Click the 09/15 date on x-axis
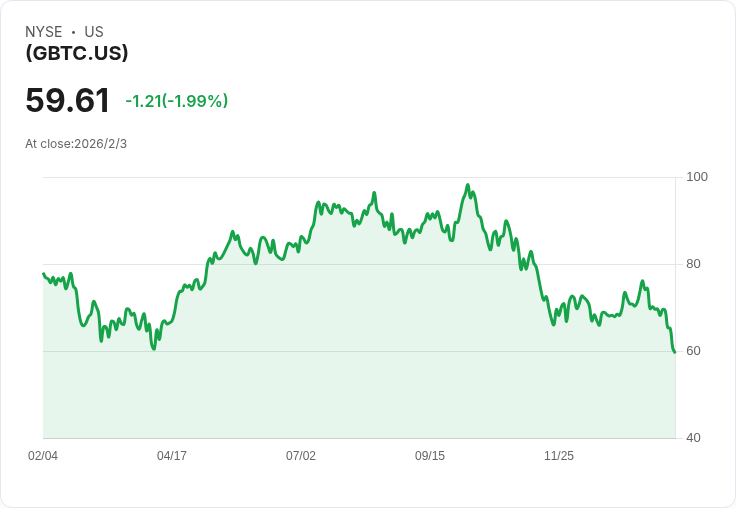This screenshot has height=508, width=736. [x=430, y=456]
